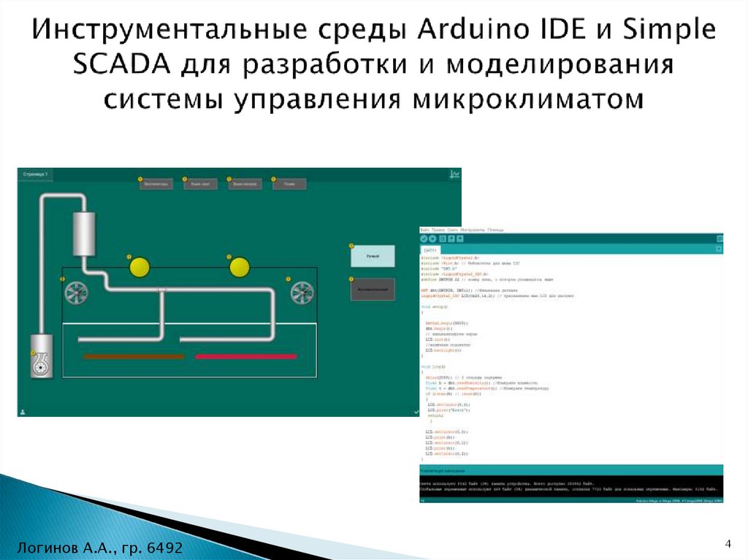Viewport: 748px width, 560px height.
Task: Switch to the DHT11 sketch tab
Action: 431,250
